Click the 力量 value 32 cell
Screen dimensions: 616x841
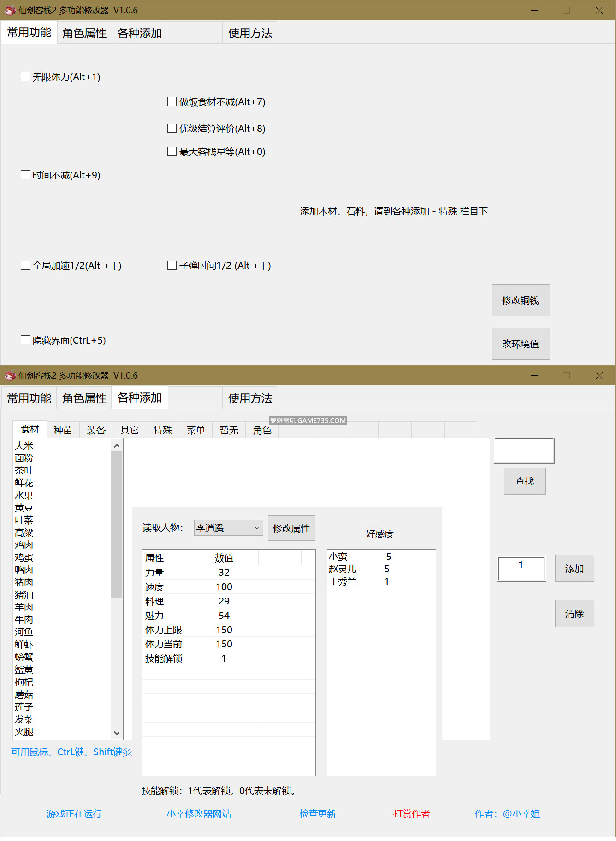(224, 573)
